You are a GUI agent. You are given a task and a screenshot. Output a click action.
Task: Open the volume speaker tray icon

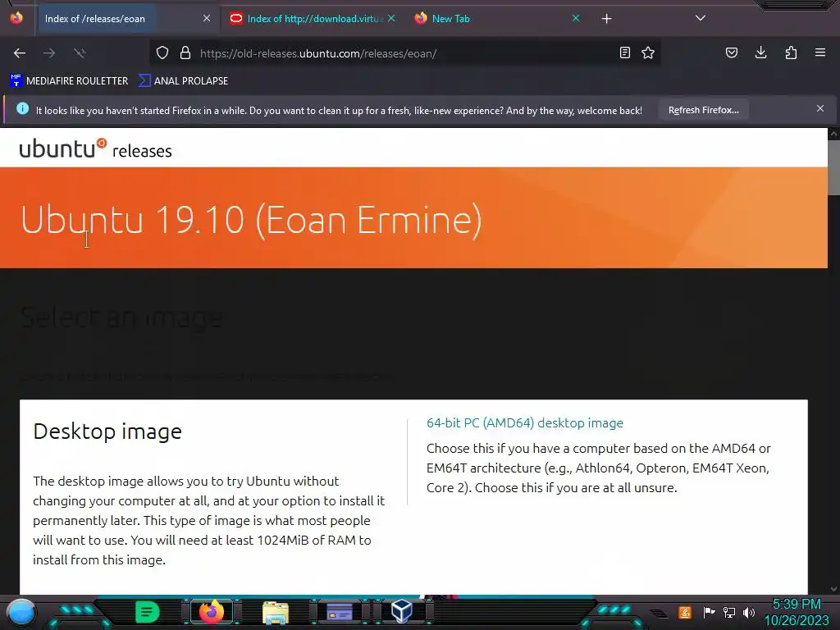(749, 612)
